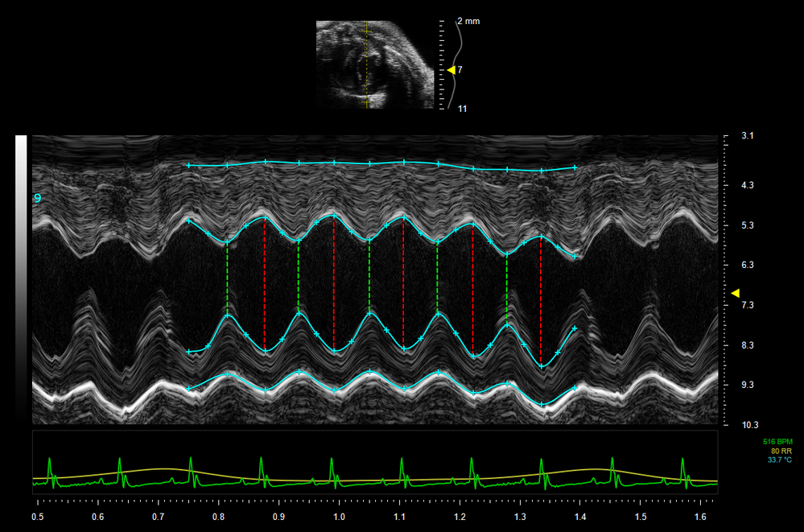Viewport: 804px width, 532px height.
Task: Click the 10.3 depth scale value
Action: pos(749,425)
